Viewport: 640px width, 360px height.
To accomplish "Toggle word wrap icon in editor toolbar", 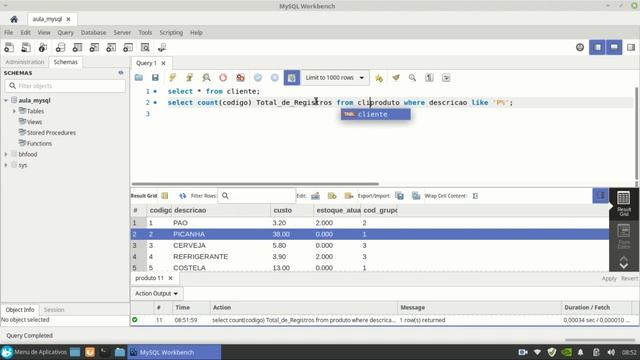I will (446, 78).
